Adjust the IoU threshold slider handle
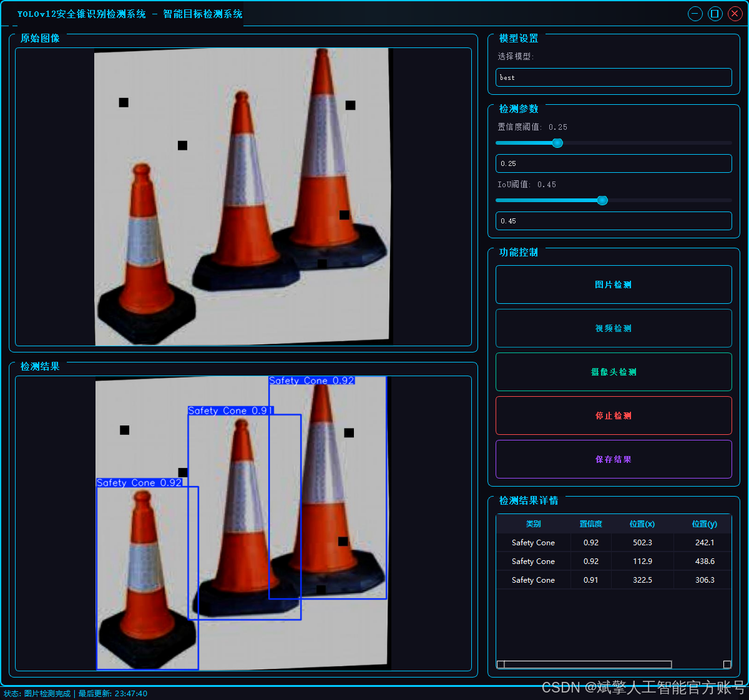 tap(602, 200)
